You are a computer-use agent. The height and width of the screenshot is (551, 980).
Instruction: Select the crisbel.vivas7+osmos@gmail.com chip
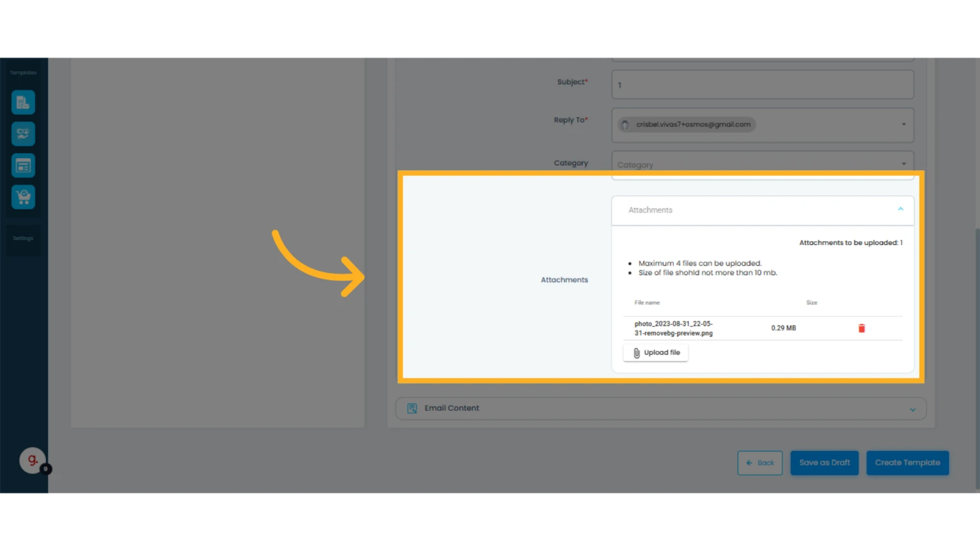tap(687, 124)
